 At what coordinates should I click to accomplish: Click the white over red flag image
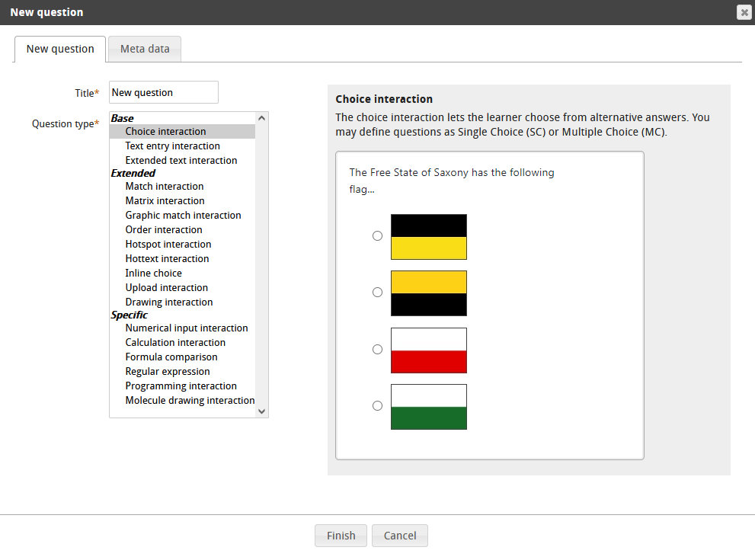pos(428,350)
